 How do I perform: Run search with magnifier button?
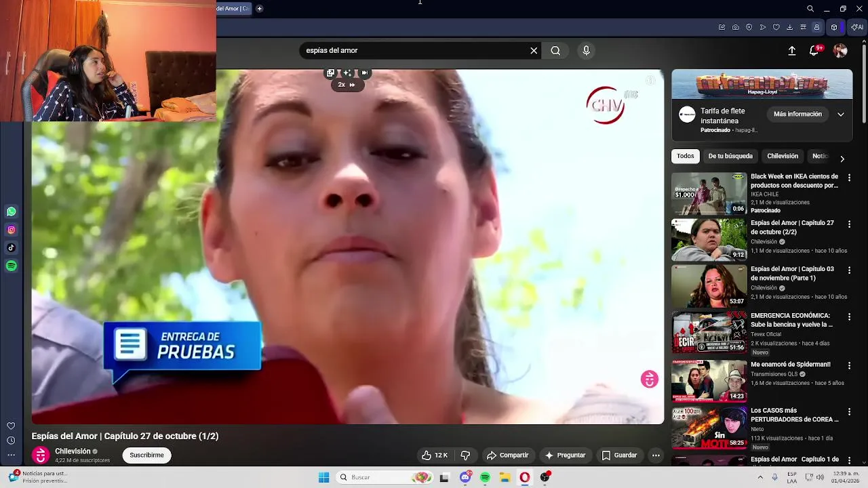555,50
